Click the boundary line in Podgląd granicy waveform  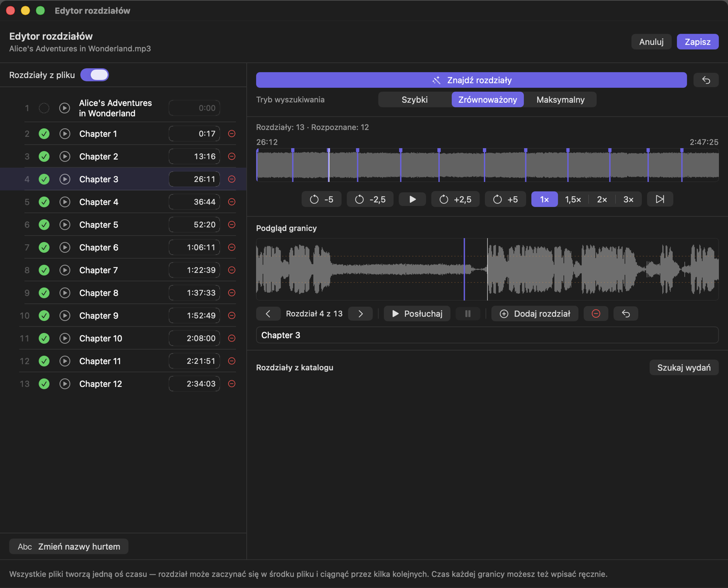click(x=464, y=269)
